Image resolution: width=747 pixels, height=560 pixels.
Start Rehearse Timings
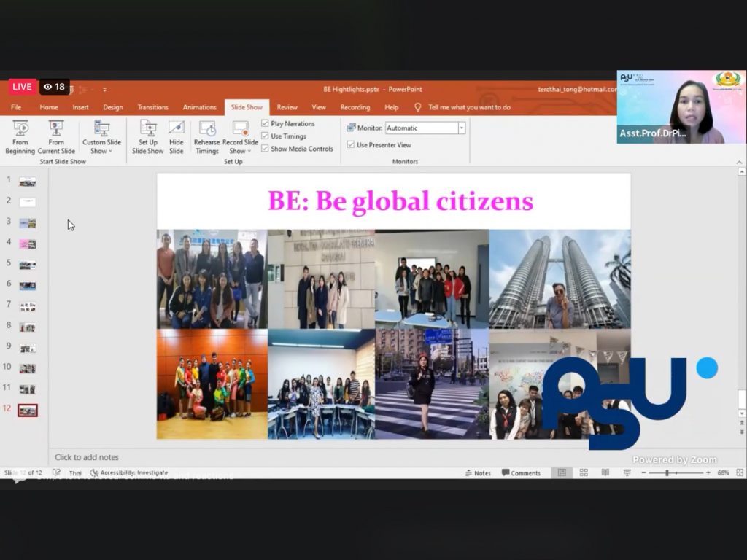pos(206,137)
